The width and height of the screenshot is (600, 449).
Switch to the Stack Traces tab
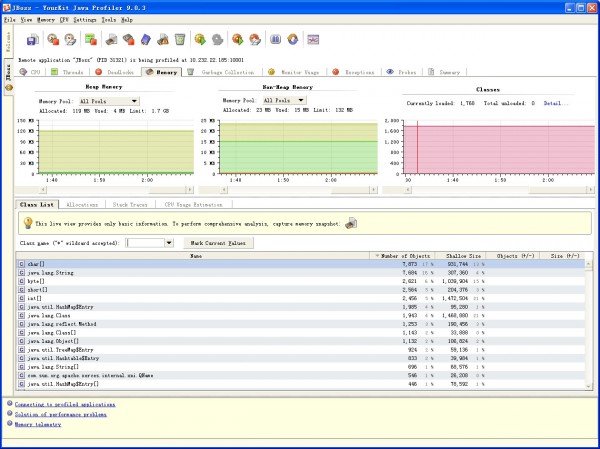(130, 204)
